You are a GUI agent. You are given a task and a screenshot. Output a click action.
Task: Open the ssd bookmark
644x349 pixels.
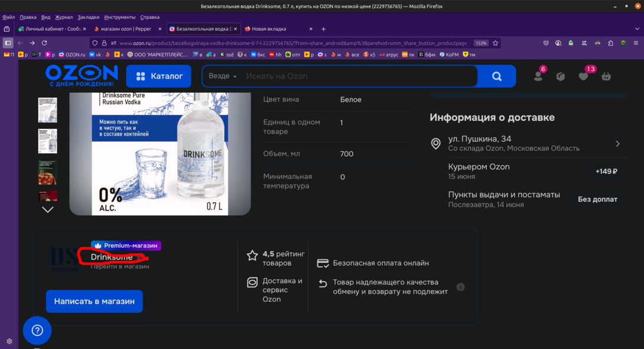tap(227, 54)
